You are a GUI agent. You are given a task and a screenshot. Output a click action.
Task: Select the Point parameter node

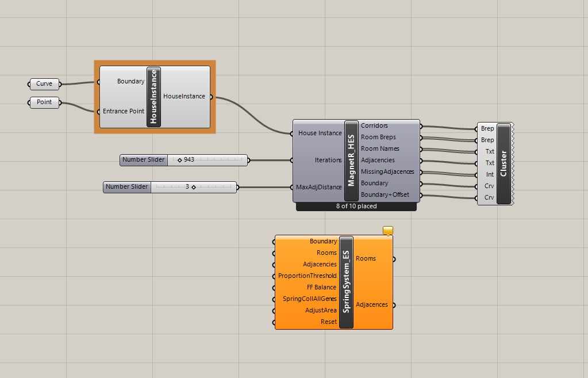coord(44,102)
